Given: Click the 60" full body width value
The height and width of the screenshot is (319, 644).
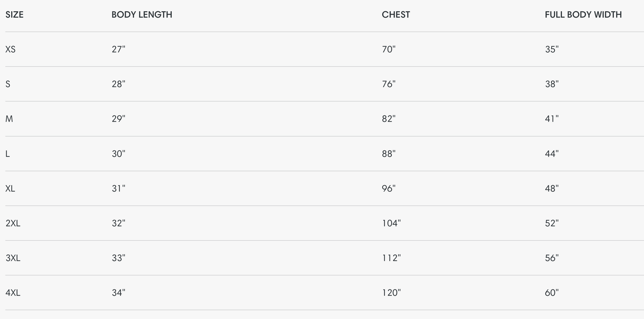Looking at the screenshot, I should pyautogui.click(x=552, y=293).
